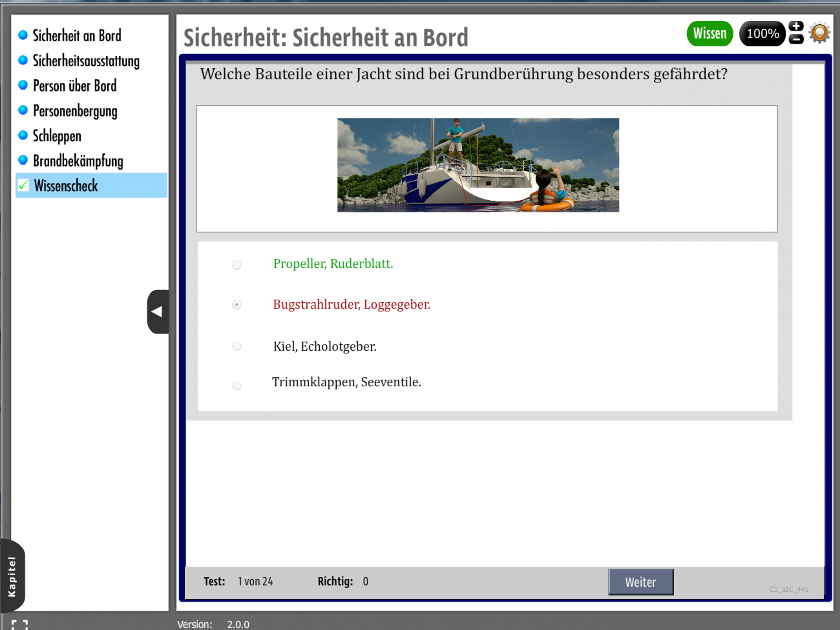Open the Kapitel side tab
The height and width of the screenshot is (630, 840).
click(12, 576)
